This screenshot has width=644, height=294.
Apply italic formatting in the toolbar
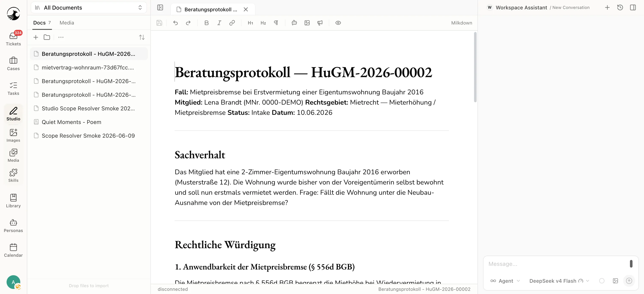tap(219, 23)
